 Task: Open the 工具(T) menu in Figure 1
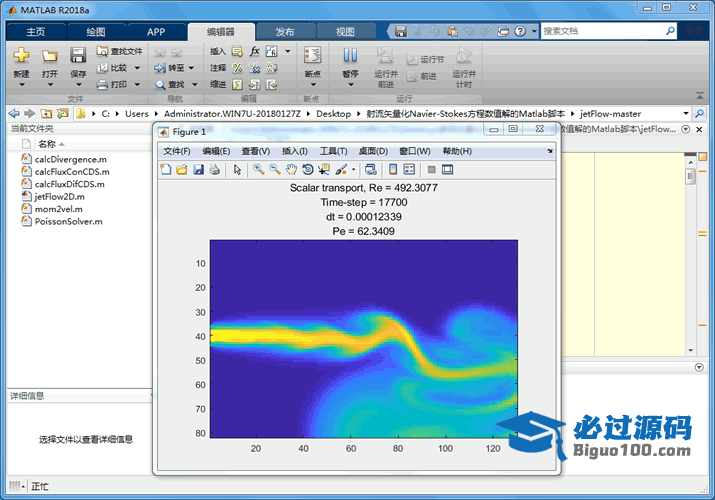[x=333, y=151]
